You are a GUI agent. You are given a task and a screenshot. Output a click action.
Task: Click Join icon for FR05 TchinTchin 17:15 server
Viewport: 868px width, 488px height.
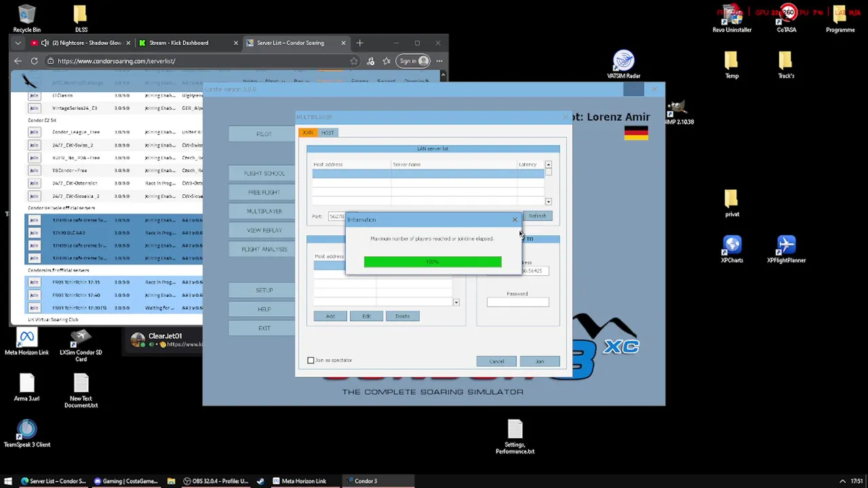[34, 282]
